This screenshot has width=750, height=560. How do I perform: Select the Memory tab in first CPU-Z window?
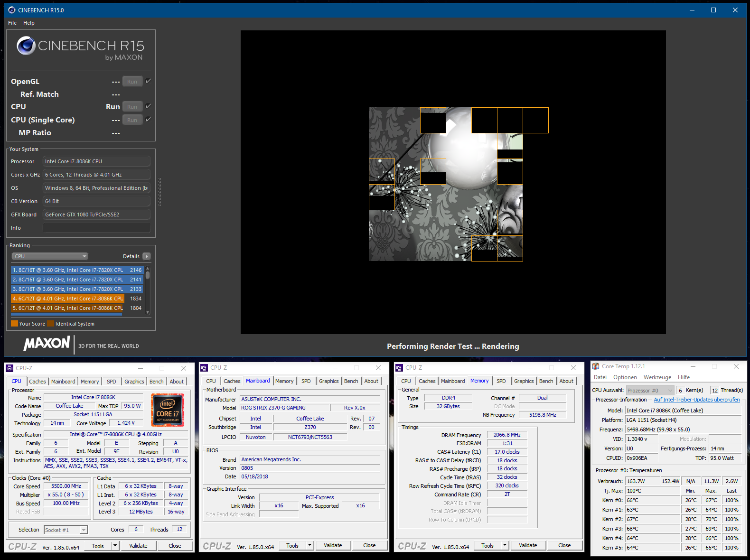[x=90, y=382]
